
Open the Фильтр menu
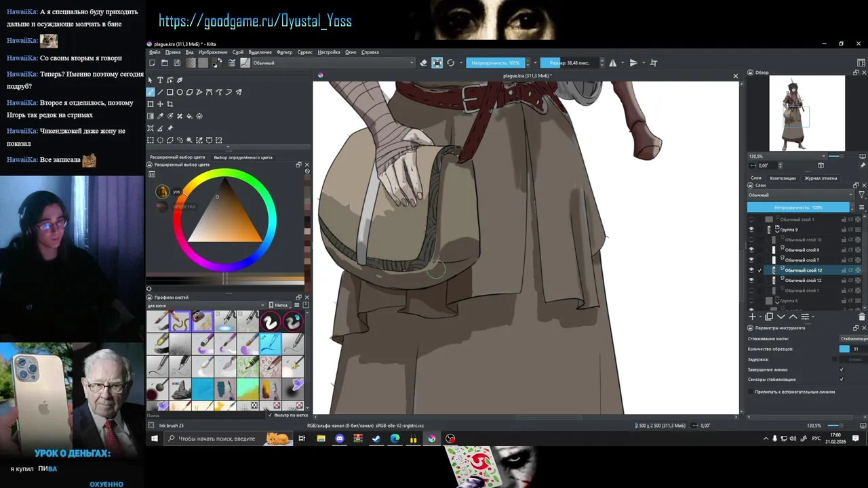(285, 52)
